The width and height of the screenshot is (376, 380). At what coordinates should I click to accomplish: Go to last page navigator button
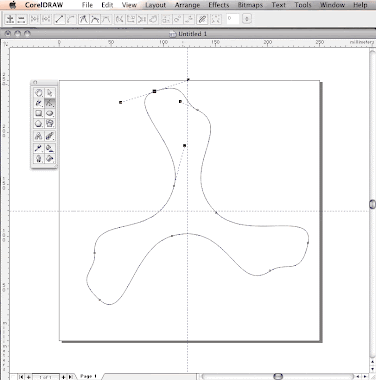(71, 377)
